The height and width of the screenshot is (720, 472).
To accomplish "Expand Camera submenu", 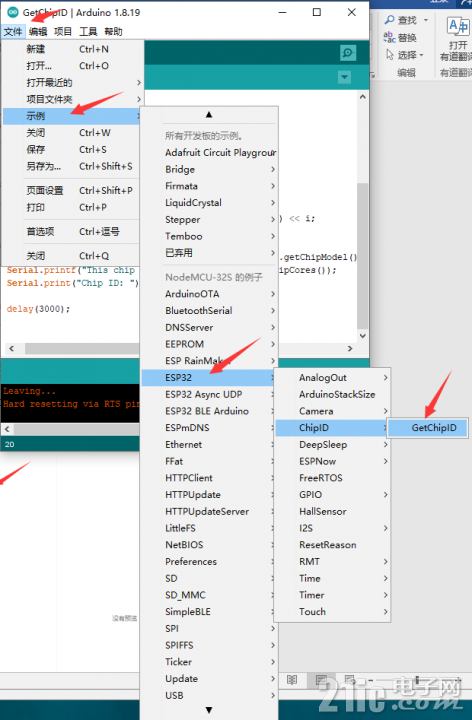I will click(x=332, y=411).
